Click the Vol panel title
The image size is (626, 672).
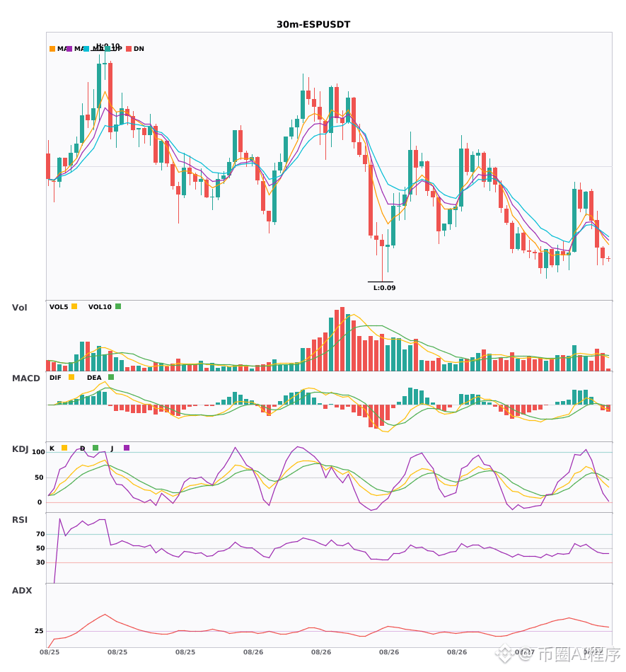(19, 308)
